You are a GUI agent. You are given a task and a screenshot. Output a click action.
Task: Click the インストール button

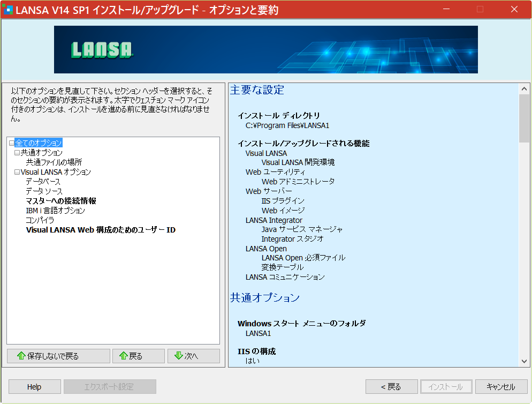click(x=446, y=387)
